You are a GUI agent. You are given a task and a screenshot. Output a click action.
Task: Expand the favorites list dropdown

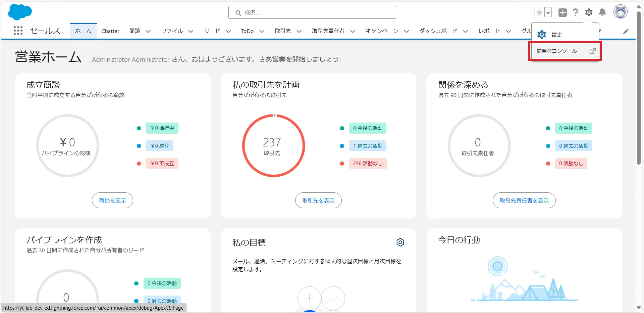tap(548, 13)
